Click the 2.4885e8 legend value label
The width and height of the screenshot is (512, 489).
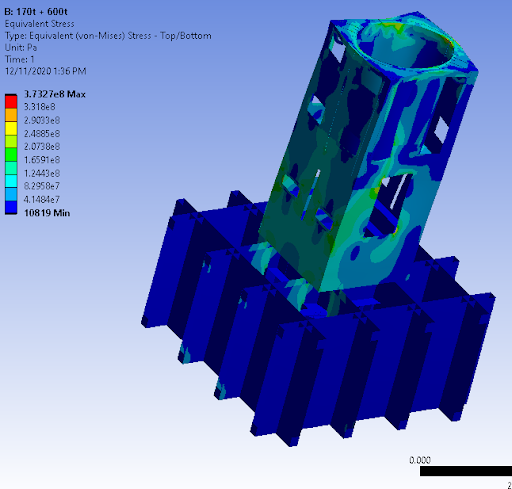42,134
